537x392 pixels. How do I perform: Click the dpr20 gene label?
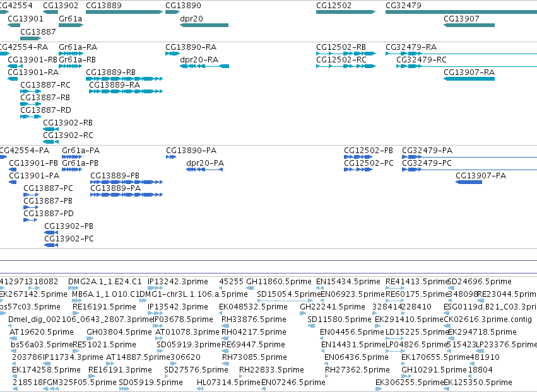[x=191, y=18]
